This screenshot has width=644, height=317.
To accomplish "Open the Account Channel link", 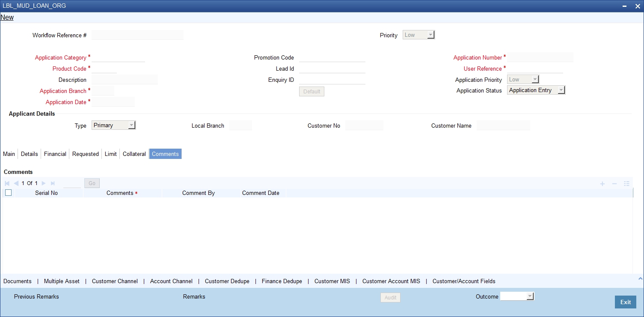I will pyautogui.click(x=171, y=281).
